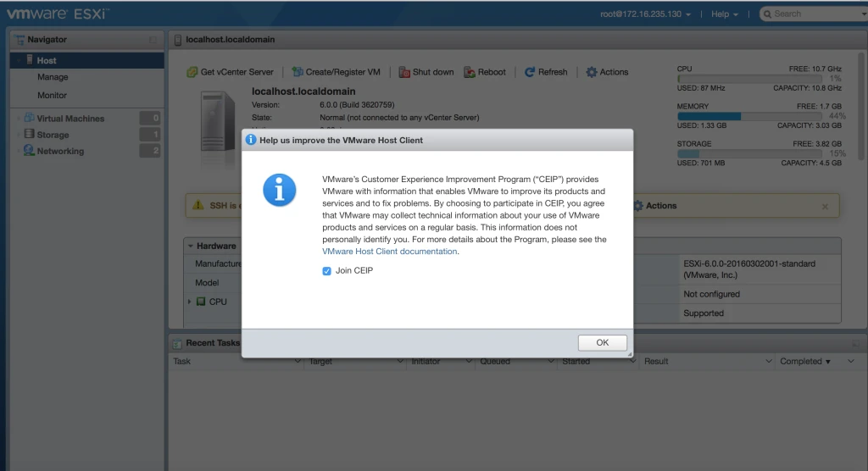
Task: Click the red Shut down icon
Action: [x=404, y=72]
